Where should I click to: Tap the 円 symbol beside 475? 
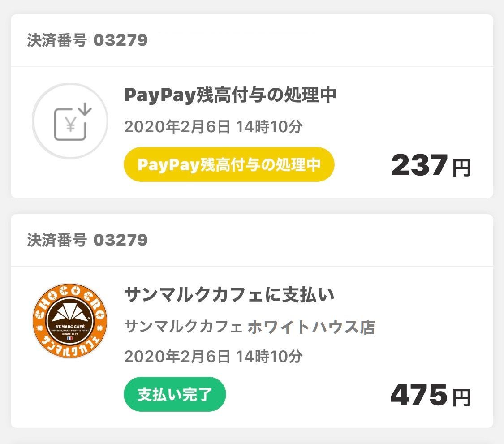click(x=461, y=397)
